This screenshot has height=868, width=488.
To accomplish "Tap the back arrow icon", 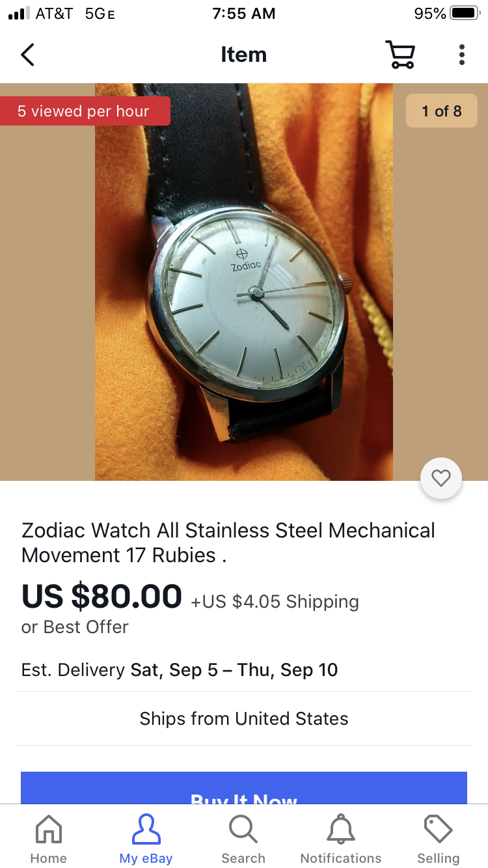I will [27, 55].
